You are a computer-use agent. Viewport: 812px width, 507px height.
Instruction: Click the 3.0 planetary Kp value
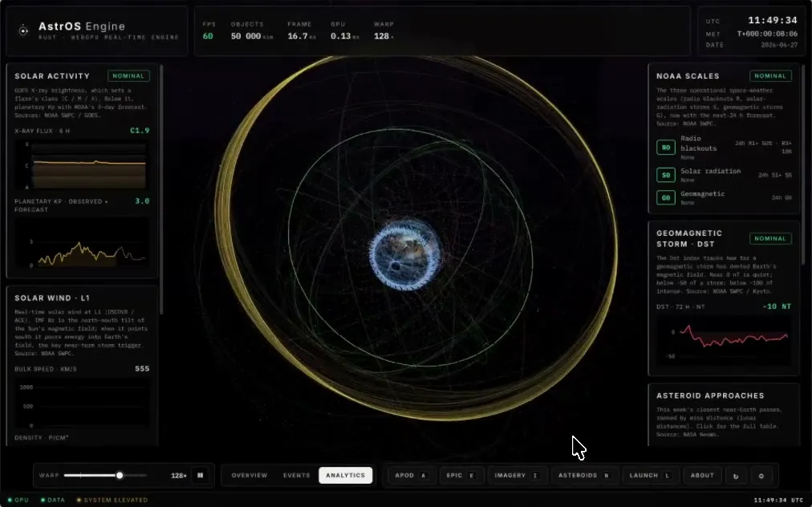pyautogui.click(x=142, y=201)
